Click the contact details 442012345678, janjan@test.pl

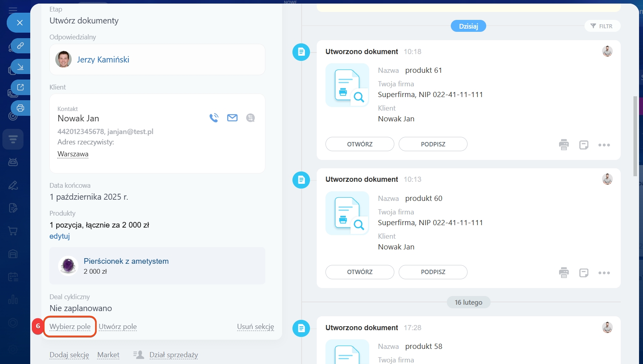105,132
